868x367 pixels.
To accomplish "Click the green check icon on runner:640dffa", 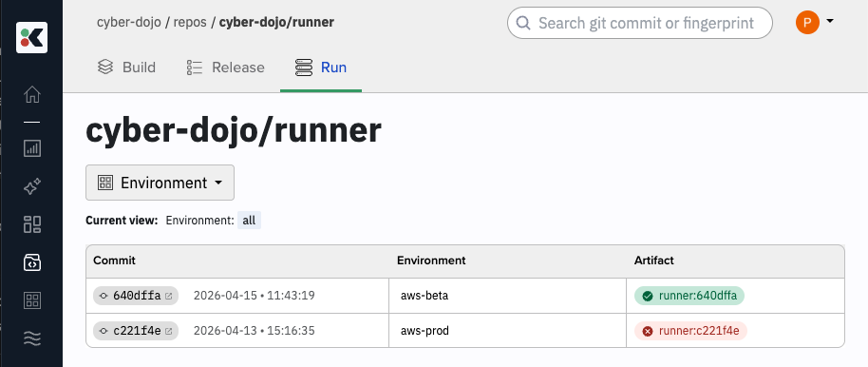I will [647, 297].
